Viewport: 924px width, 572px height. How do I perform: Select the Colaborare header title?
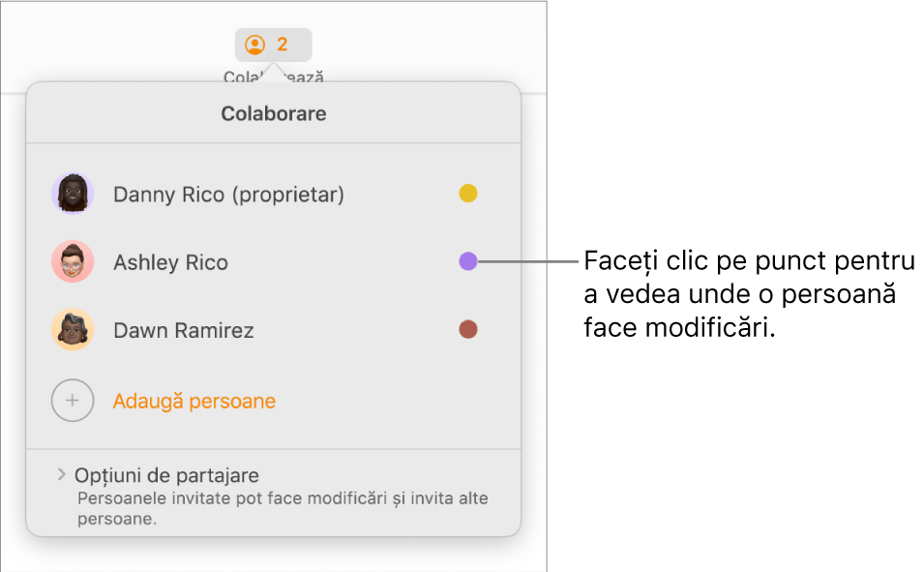[x=274, y=113]
